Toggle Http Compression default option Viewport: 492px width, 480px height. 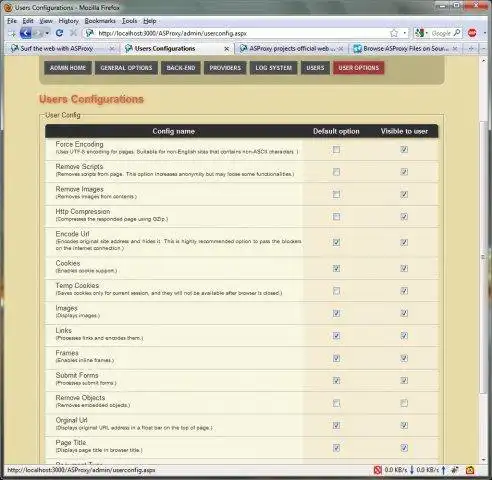336,217
